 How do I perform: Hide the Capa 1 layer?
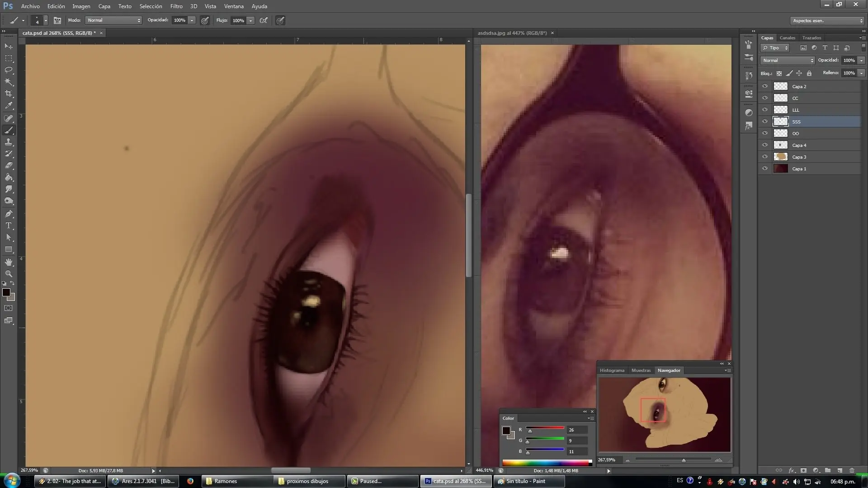(x=765, y=169)
